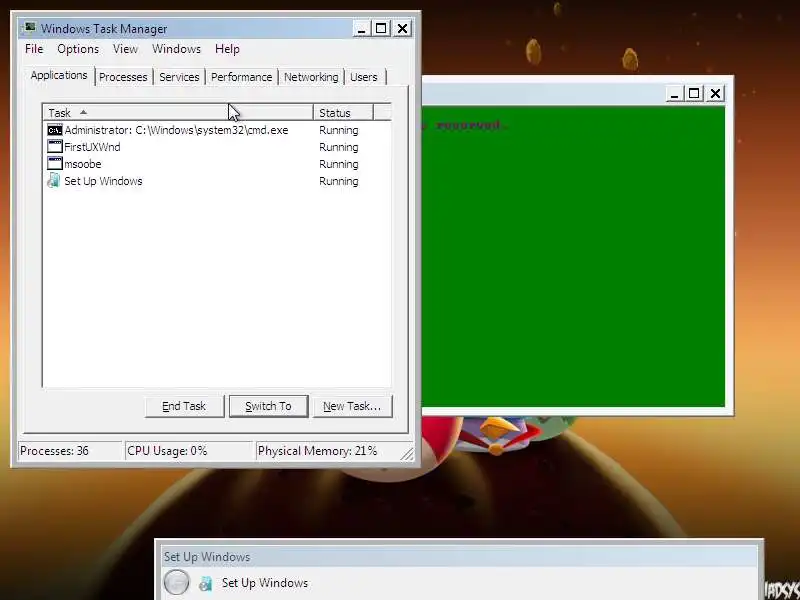Click the Running status of cmd.exe
The width and height of the screenshot is (800, 600).
pos(339,130)
